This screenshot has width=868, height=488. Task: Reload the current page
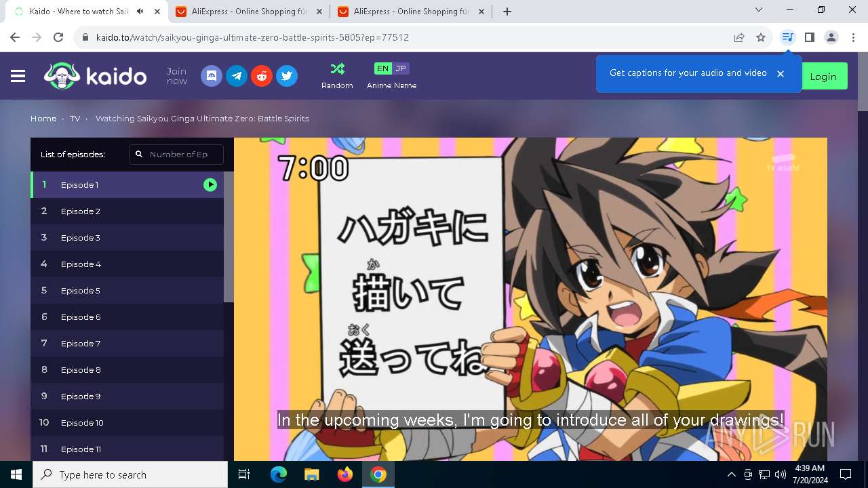click(58, 37)
